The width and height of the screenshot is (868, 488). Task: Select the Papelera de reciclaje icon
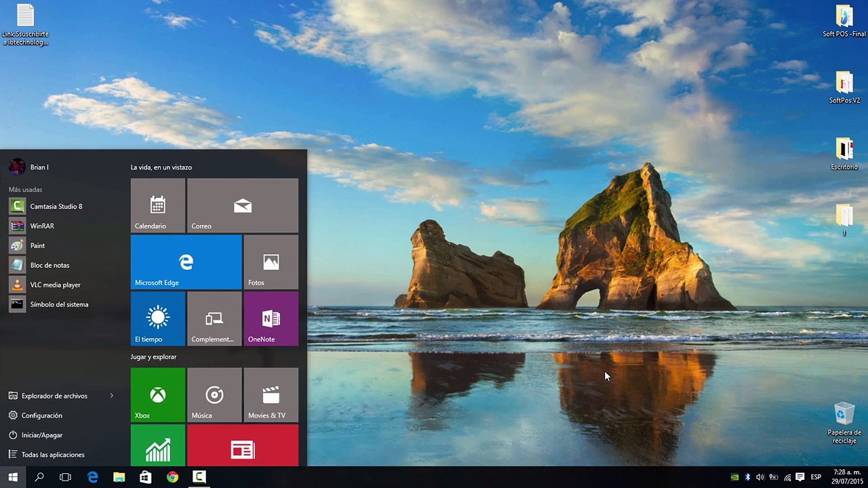pos(844,424)
